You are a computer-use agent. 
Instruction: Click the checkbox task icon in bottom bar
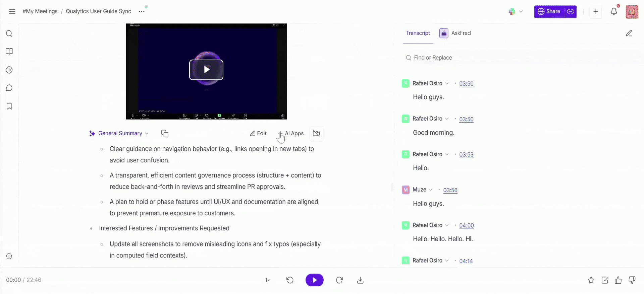pyautogui.click(x=605, y=280)
